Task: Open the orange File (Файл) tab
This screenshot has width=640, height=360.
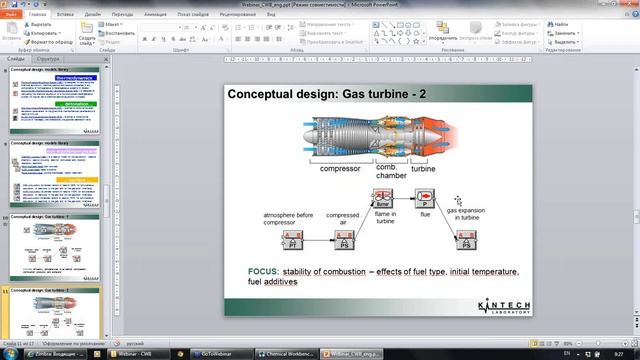Action: 11,14
